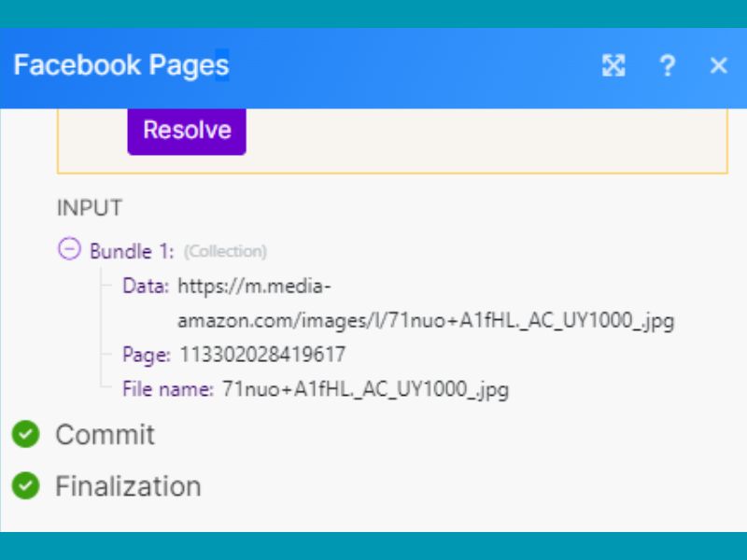Click the fullscreen expand icon in header
Viewport: 747px width, 560px height.
click(613, 65)
